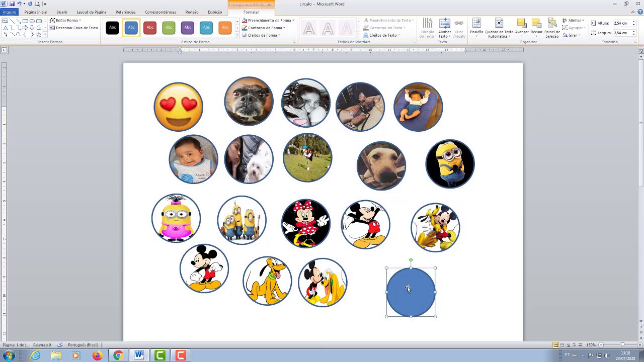Select the blue filled circle shape
This screenshot has height=362, width=644.
[411, 292]
